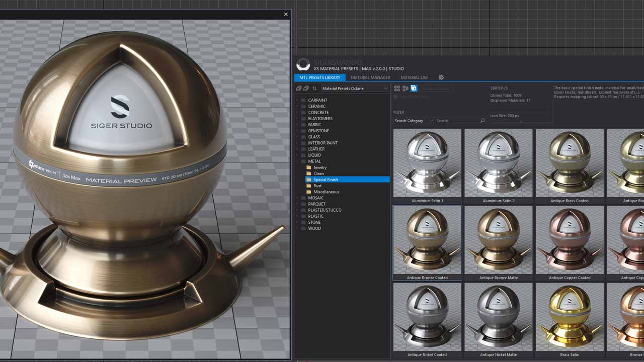Select the Aluminium Satin 2 thumbnail
Viewport: 644px width, 362px height.
click(499, 163)
